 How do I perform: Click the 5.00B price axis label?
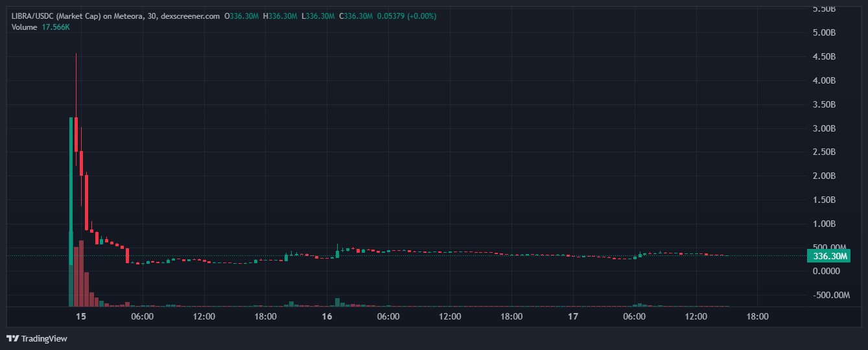click(x=825, y=32)
